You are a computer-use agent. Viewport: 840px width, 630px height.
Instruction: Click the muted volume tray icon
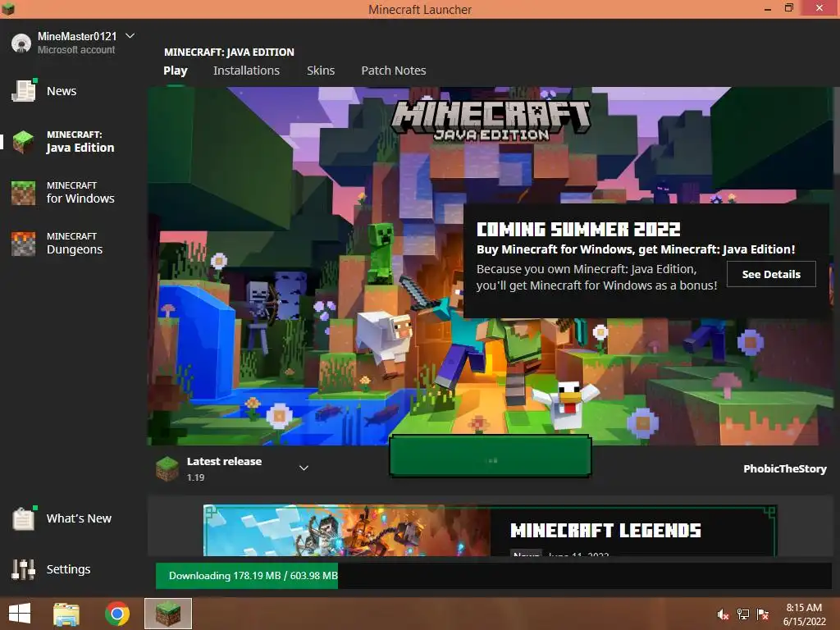pyautogui.click(x=724, y=614)
